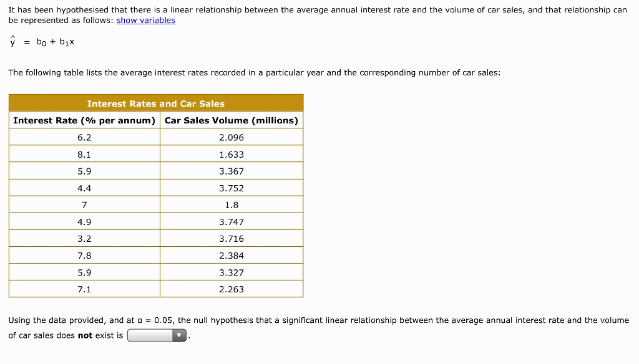The image size is (639, 364).
Task: Select the interest rate cell 8.1
Action: [84, 155]
